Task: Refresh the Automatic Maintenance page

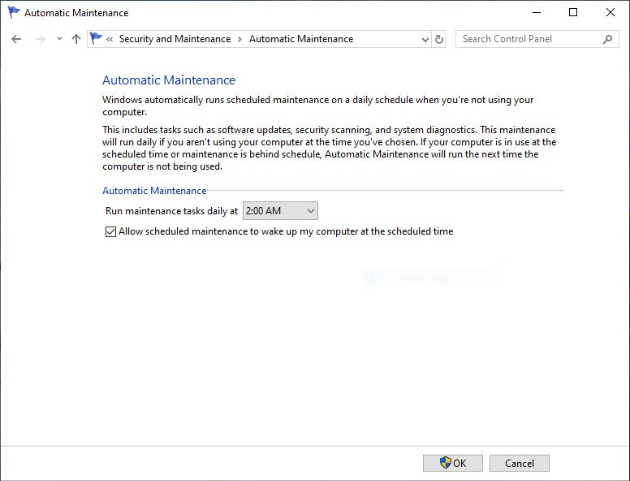Action: (439, 39)
